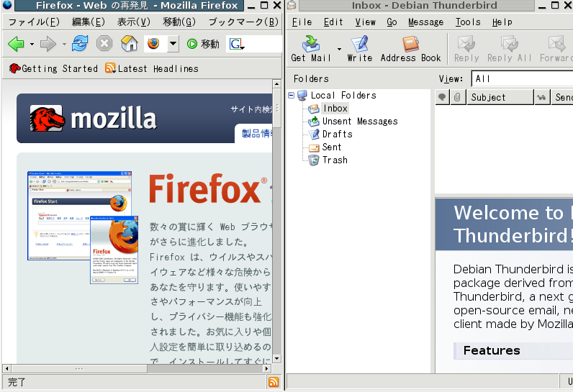
Task: Open the Tools menu in Thunderbird
Action: pos(468,22)
